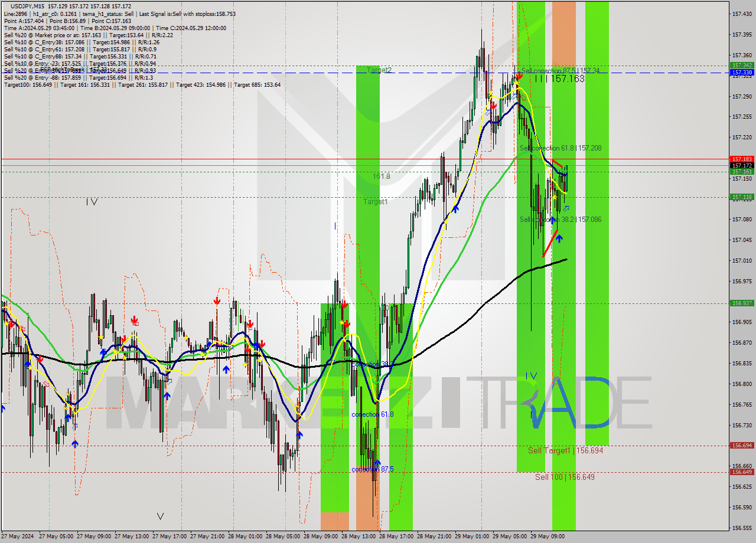Click 156.555 on the price axis
The height and width of the screenshot is (543, 756).
pyautogui.click(x=742, y=528)
